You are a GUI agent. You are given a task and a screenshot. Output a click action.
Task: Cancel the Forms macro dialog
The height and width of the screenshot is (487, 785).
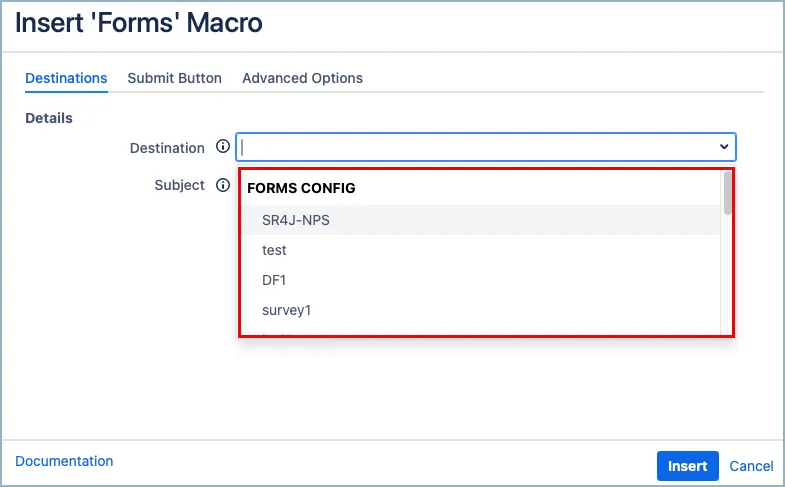(x=751, y=466)
